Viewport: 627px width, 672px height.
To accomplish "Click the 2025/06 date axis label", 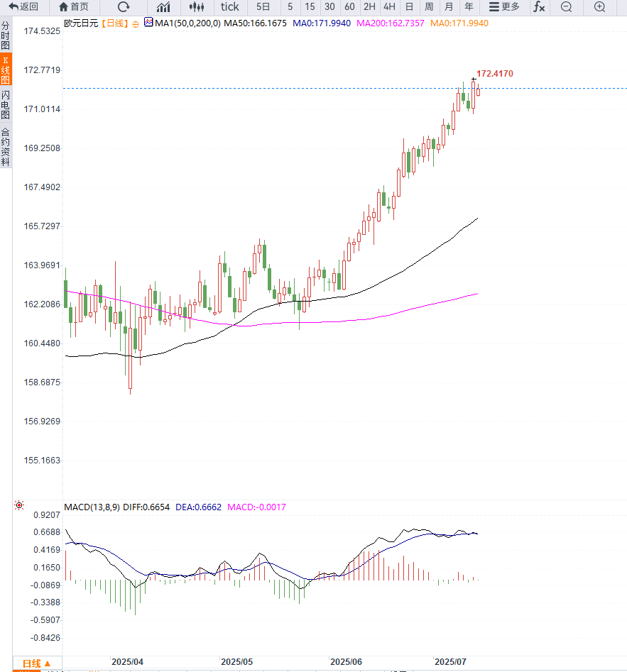I will click(x=346, y=662).
